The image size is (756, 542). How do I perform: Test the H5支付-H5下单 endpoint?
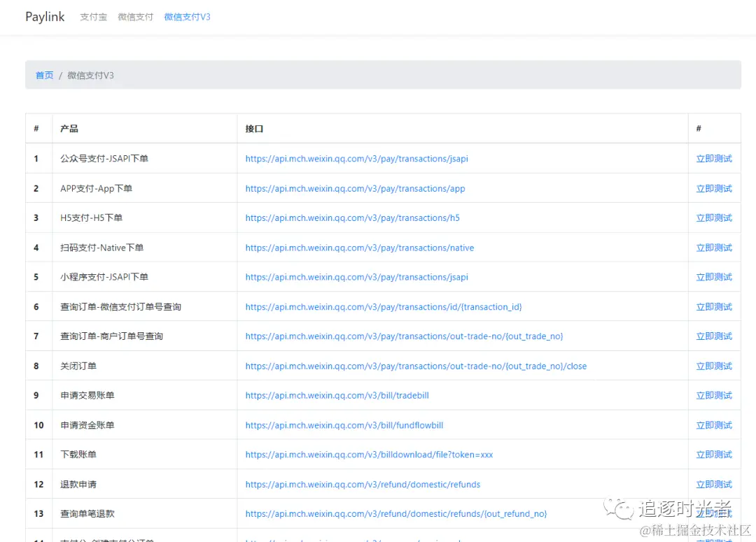point(713,217)
